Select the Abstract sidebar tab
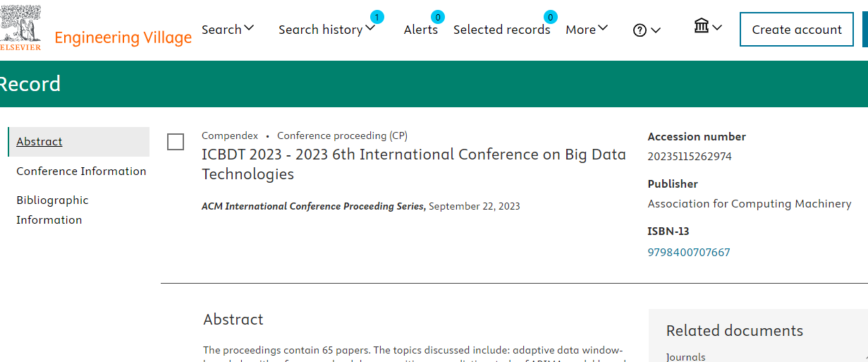This screenshot has width=868, height=362. tap(39, 141)
